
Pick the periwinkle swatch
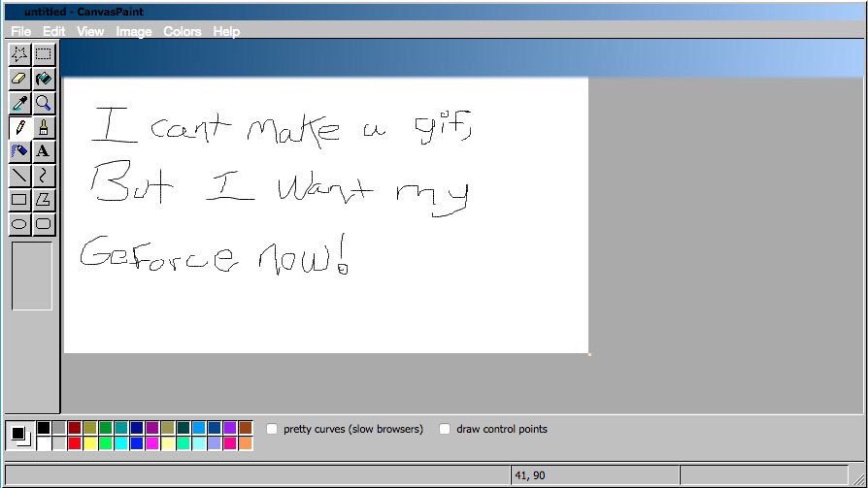click(x=215, y=443)
